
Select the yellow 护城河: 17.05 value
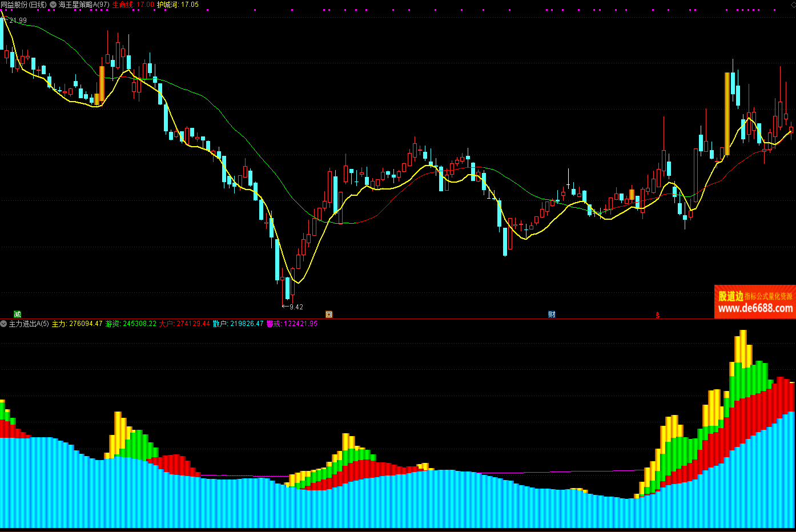tap(178, 5)
